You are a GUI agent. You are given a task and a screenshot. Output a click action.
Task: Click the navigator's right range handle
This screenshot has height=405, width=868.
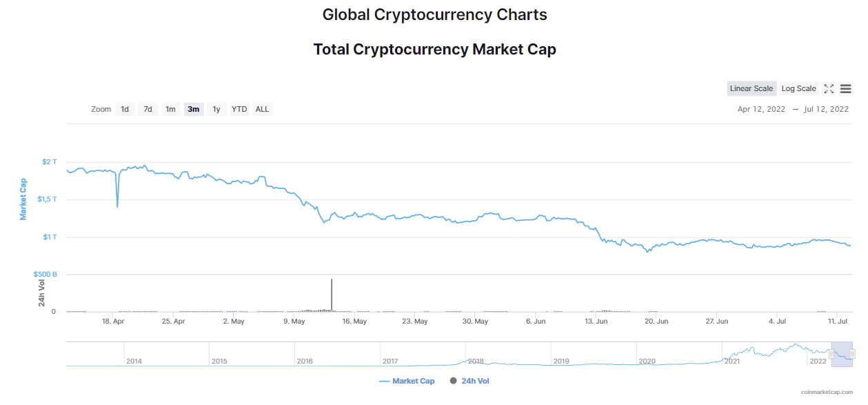(852, 354)
